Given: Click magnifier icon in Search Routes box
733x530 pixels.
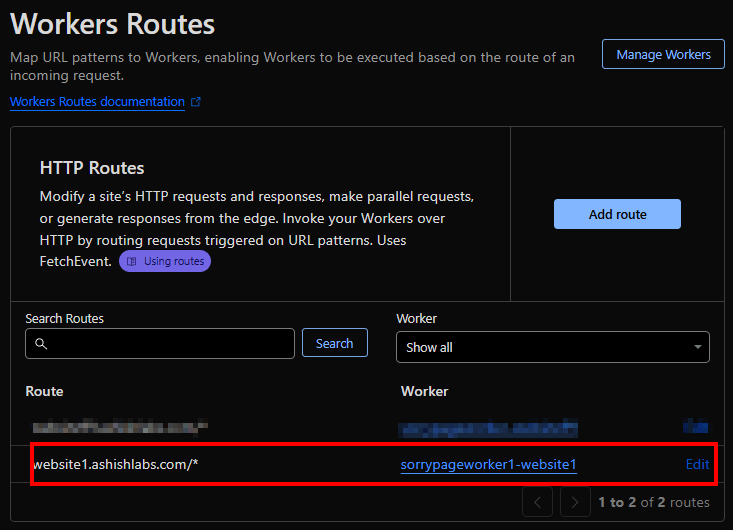Looking at the screenshot, I should (41, 344).
